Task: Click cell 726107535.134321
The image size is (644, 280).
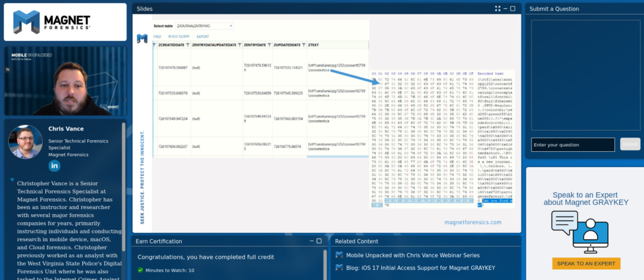Action: 288,67
